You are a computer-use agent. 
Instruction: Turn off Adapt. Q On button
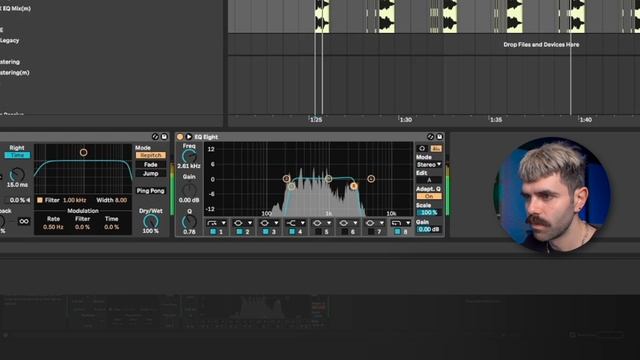pyautogui.click(x=429, y=196)
